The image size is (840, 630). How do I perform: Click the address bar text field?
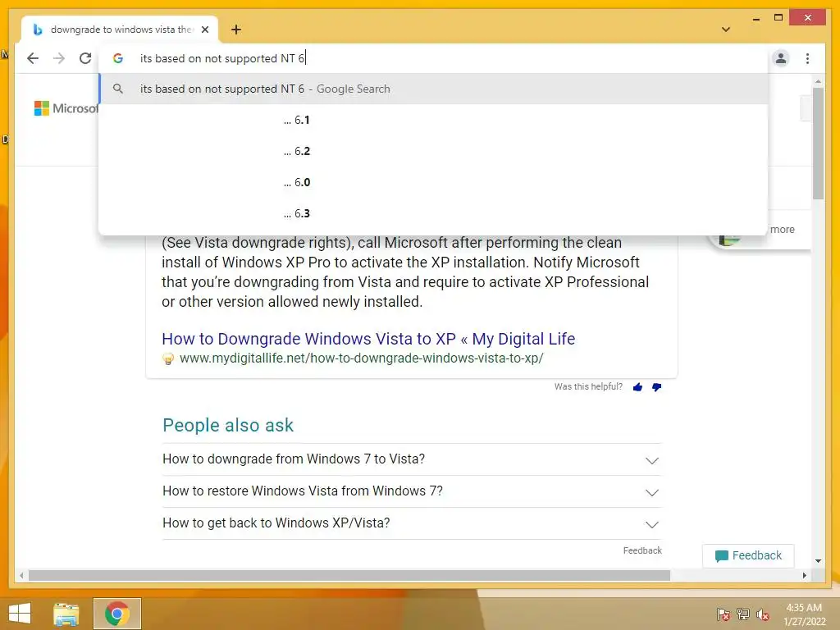click(x=434, y=58)
